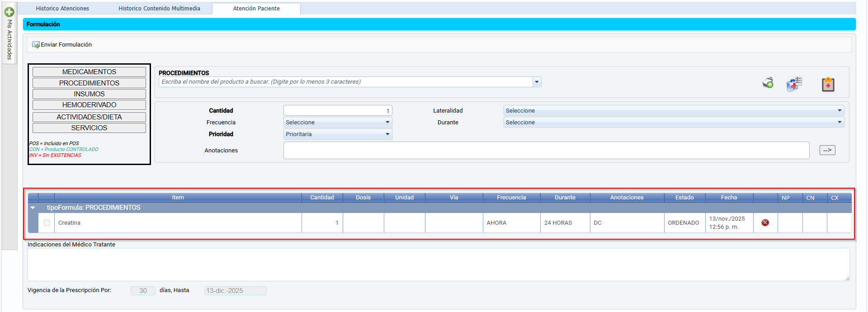Click the 13/nov./2025 date cell
The height and width of the screenshot is (312, 868).
coord(729,223)
